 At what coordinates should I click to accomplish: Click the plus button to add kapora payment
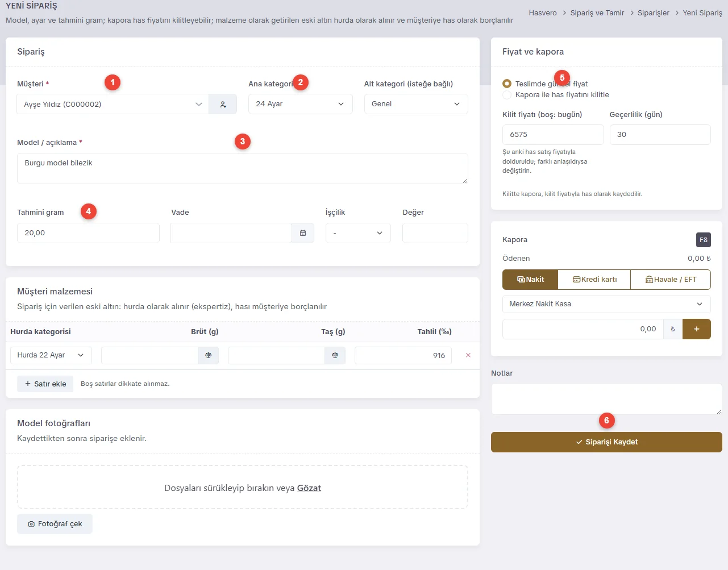click(x=697, y=329)
